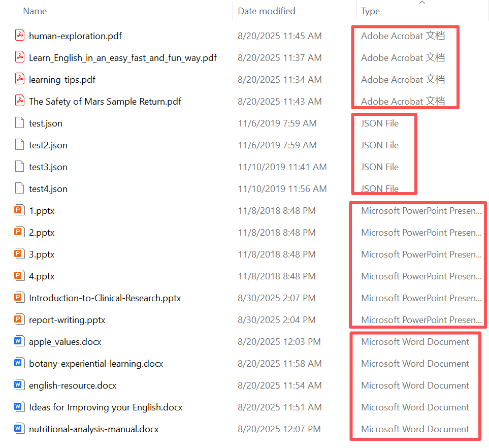Viewport: 489px width, 448px height.
Task: Select the file name test.json
Action: coord(46,123)
